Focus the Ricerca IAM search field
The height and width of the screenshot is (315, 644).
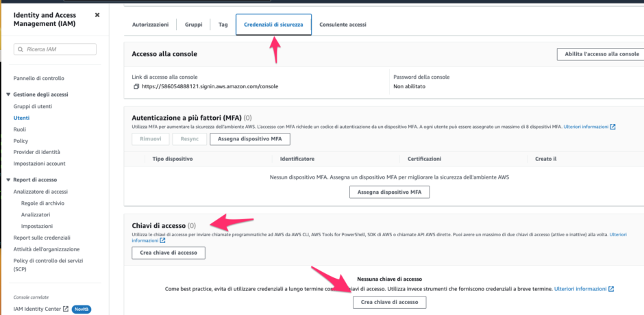click(55, 49)
